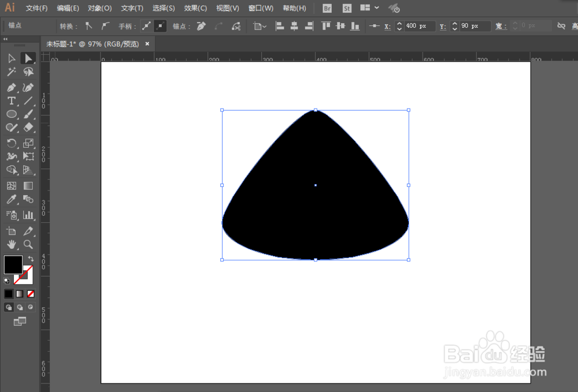Vertical align bottom button
578x392 pixels.
(355, 26)
